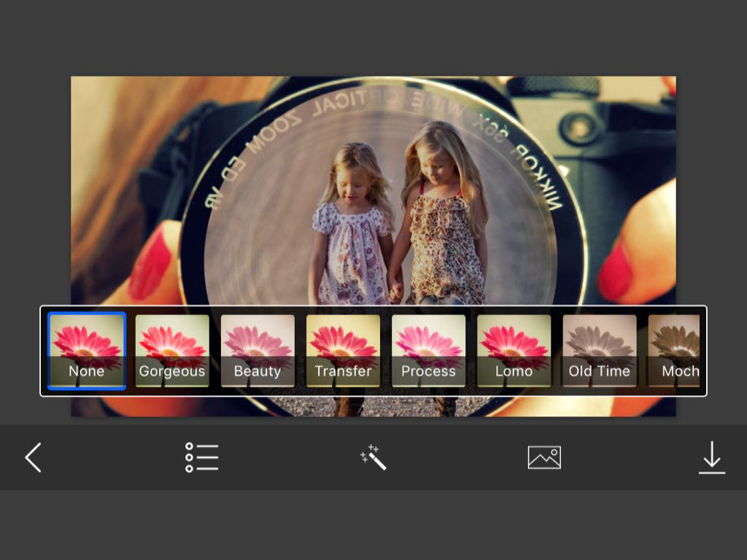This screenshot has width=747, height=560.
Task: Choose the Transfer filter
Action: point(343,351)
